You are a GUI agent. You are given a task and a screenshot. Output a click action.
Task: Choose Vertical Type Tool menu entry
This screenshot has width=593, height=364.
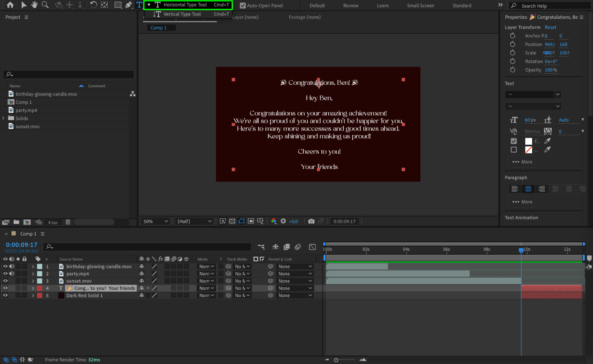(182, 14)
